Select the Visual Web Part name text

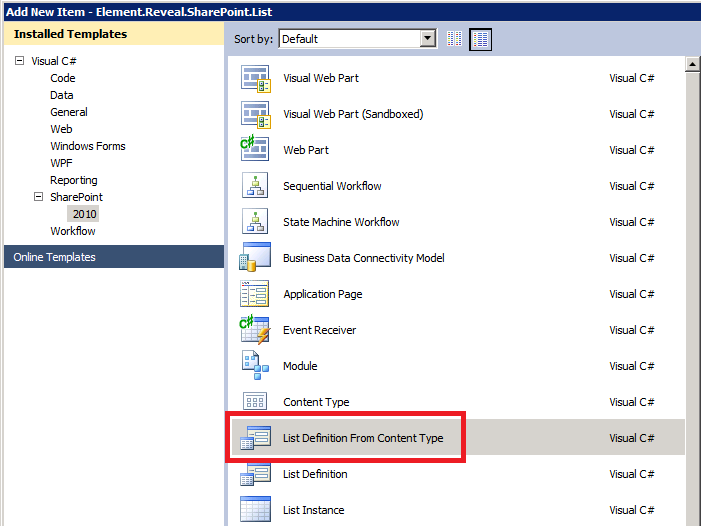pos(321,78)
